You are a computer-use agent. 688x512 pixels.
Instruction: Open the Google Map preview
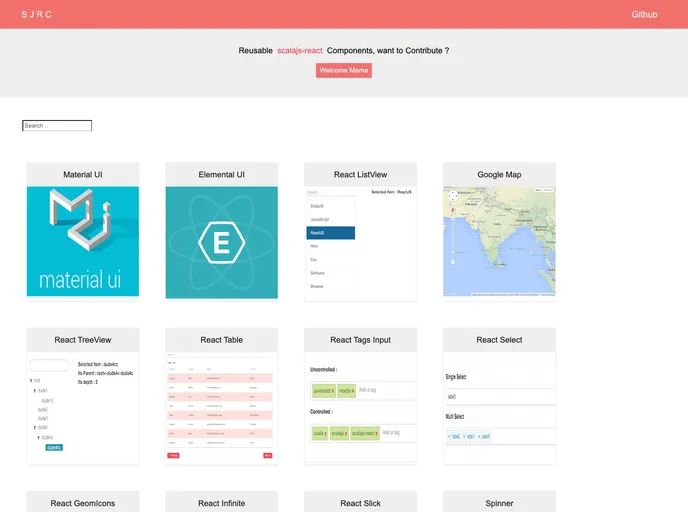coord(499,241)
